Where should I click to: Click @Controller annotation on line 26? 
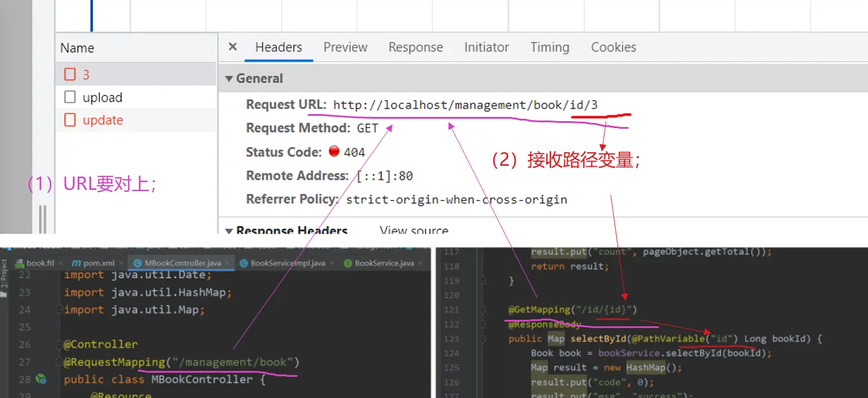[x=101, y=345]
